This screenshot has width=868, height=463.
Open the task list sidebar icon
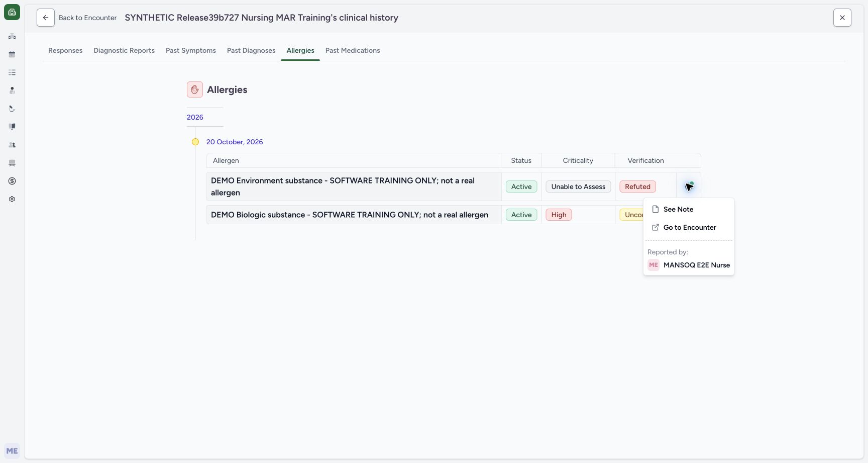tap(12, 72)
